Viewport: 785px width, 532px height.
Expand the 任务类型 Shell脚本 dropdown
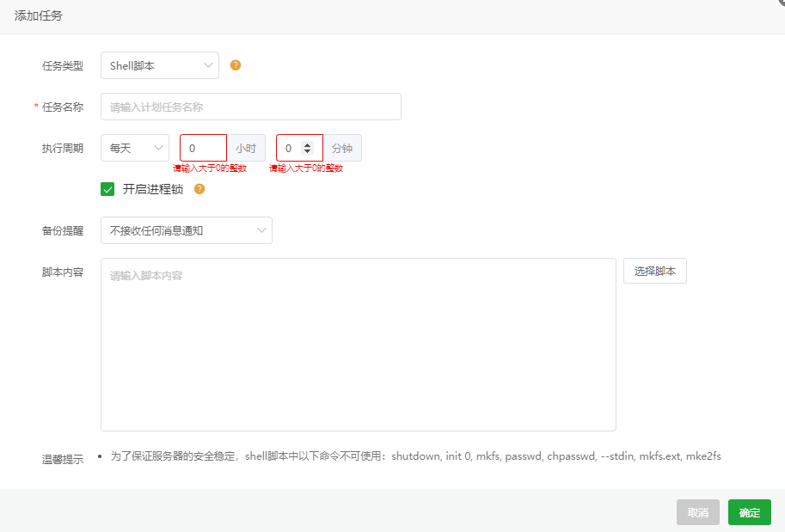(x=160, y=65)
